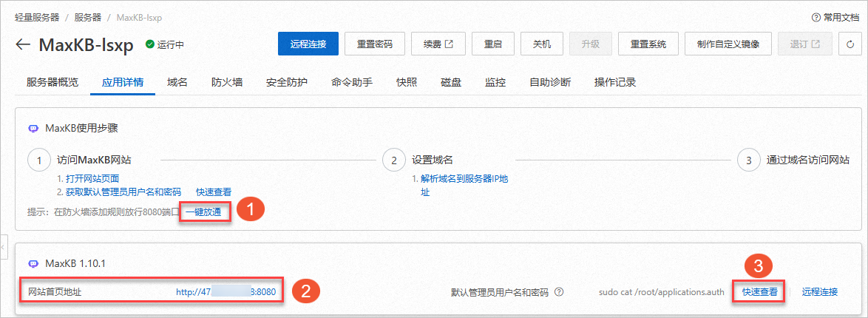Select the 监控 tab
Viewport: 868px width, 318px height.
point(495,82)
